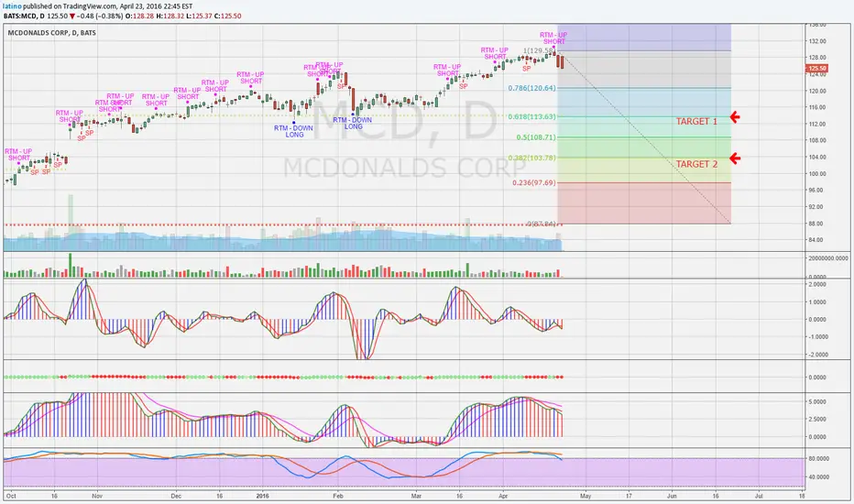854x504 pixels.
Task: Click the Feb label on the time axis
Action: pos(338,497)
